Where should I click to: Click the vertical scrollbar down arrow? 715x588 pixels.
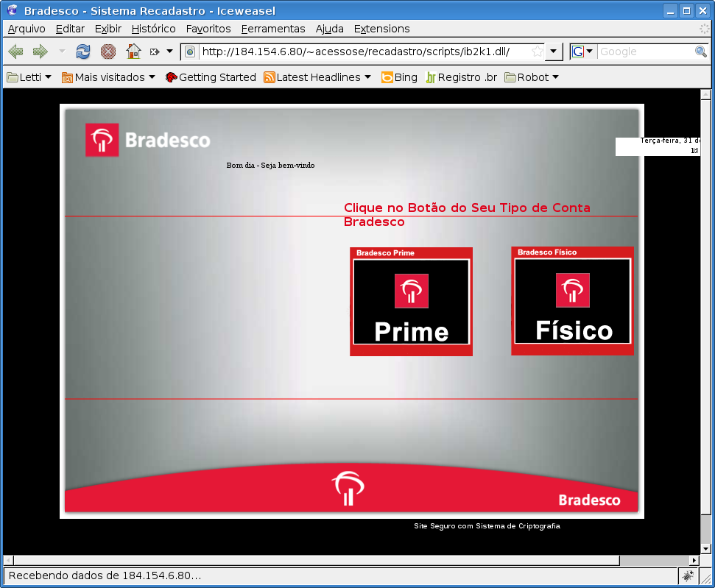click(705, 549)
